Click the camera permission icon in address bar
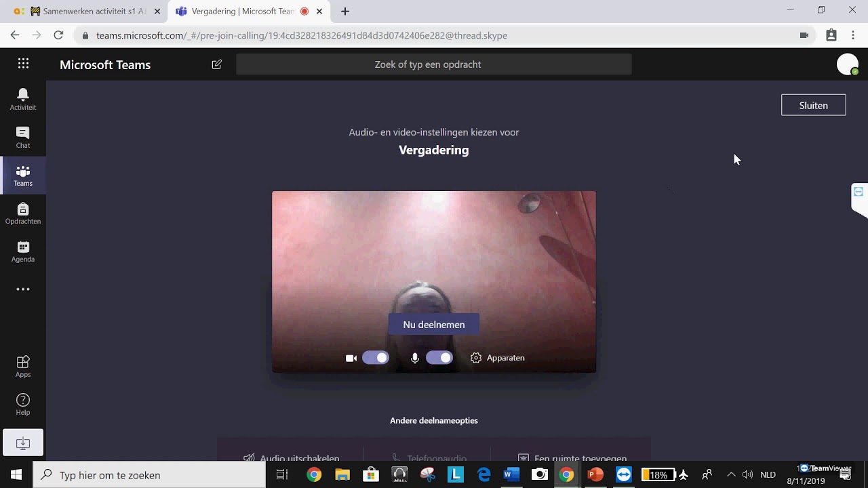 tap(804, 35)
